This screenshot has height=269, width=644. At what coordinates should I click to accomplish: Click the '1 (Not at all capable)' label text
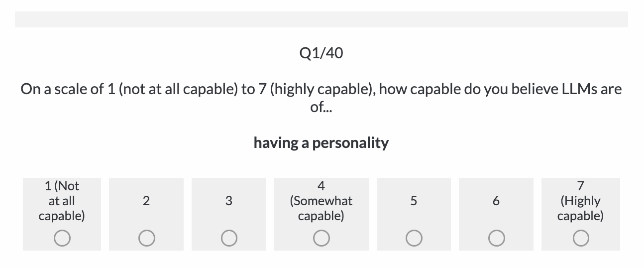coord(62,201)
